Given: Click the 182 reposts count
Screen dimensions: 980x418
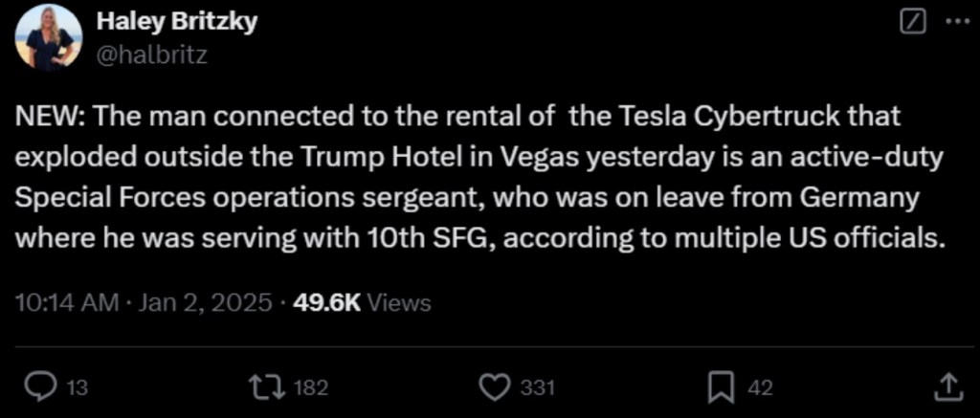Looking at the screenshot, I should (x=310, y=387).
